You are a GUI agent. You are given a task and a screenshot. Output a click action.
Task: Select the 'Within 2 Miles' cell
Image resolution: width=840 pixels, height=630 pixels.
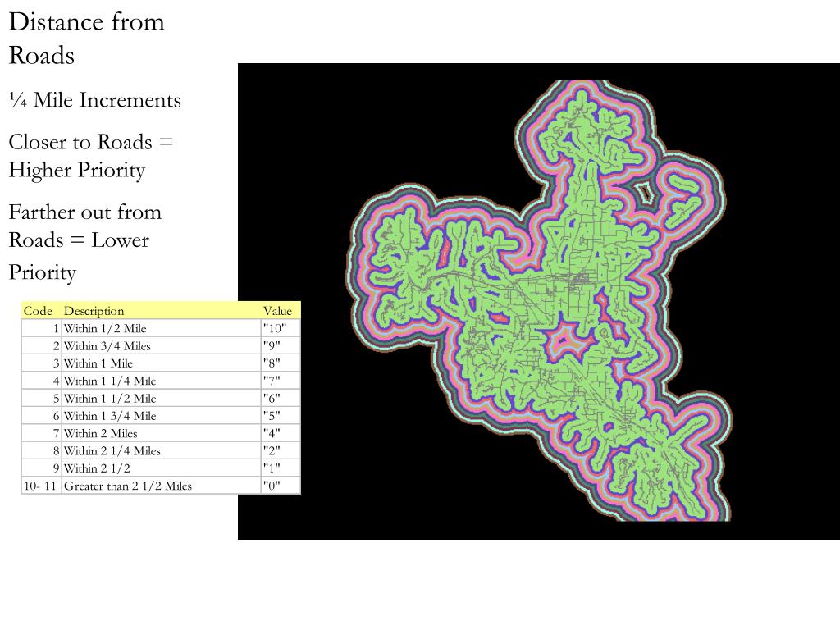click(162, 433)
